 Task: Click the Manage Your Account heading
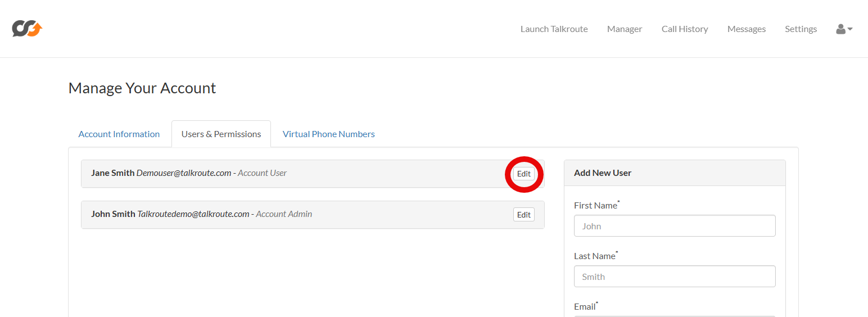click(142, 88)
